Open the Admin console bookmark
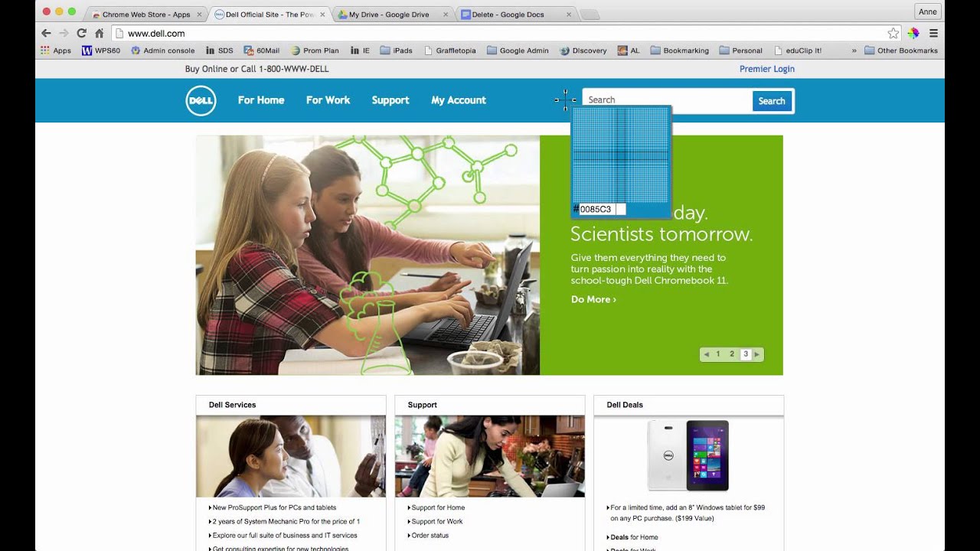Screen dimensions: 980x551 tap(163, 51)
